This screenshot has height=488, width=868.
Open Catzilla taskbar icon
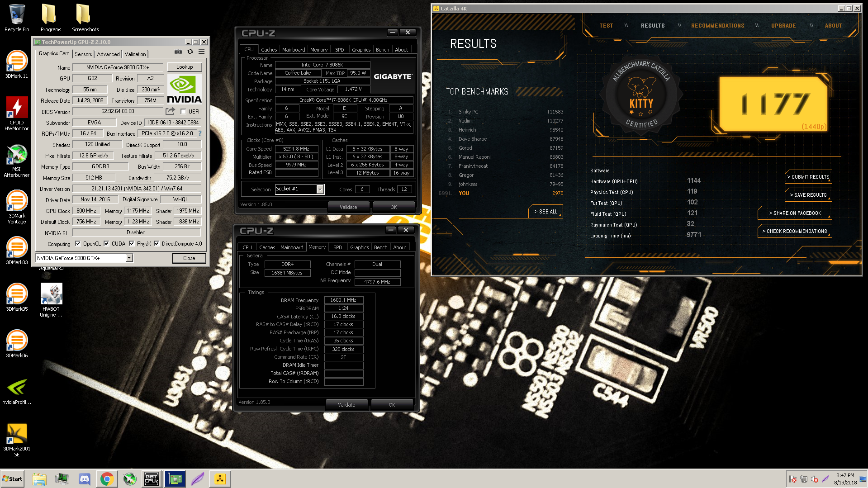(x=220, y=479)
